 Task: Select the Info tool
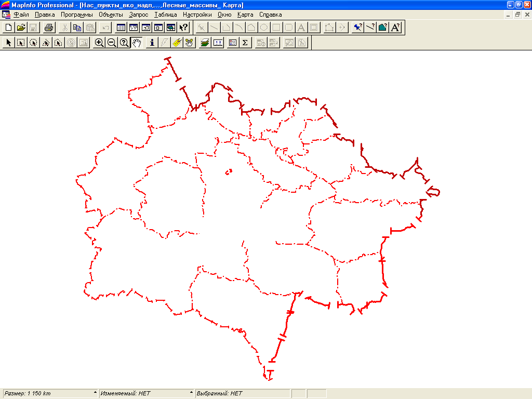point(152,43)
